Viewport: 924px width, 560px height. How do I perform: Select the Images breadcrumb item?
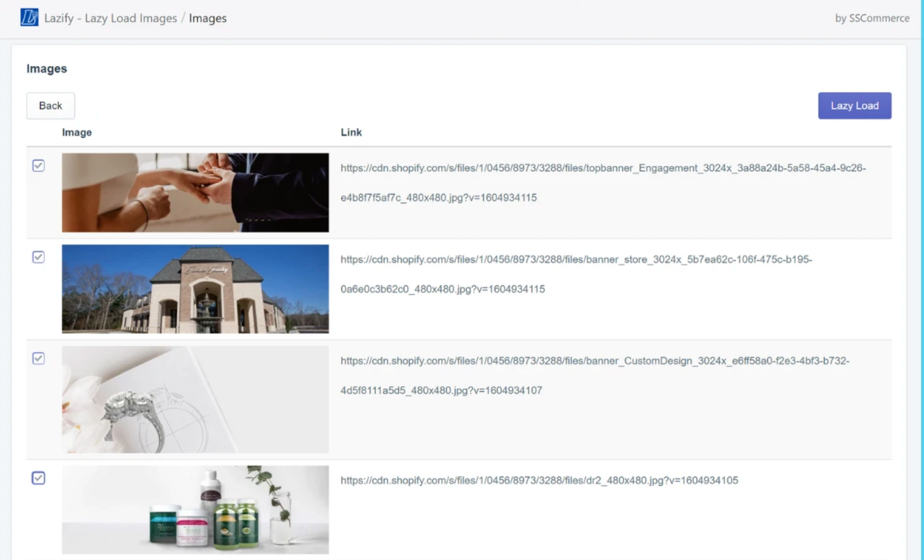[208, 18]
